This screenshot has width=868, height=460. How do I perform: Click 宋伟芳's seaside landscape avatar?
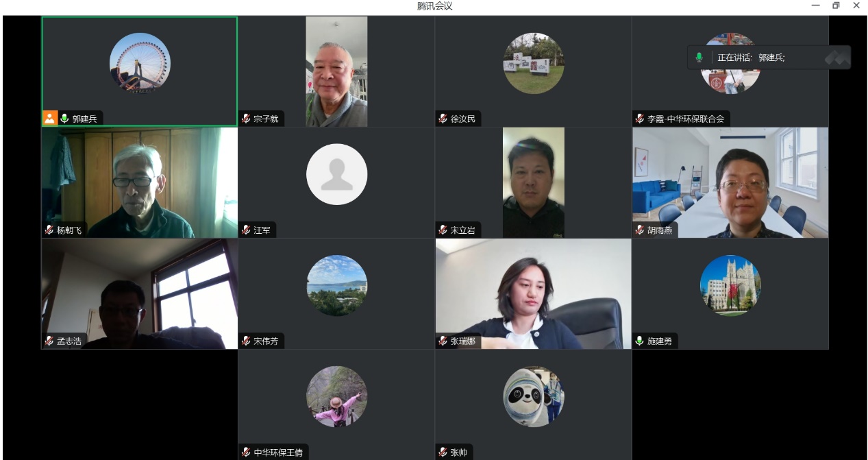coord(336,285)
